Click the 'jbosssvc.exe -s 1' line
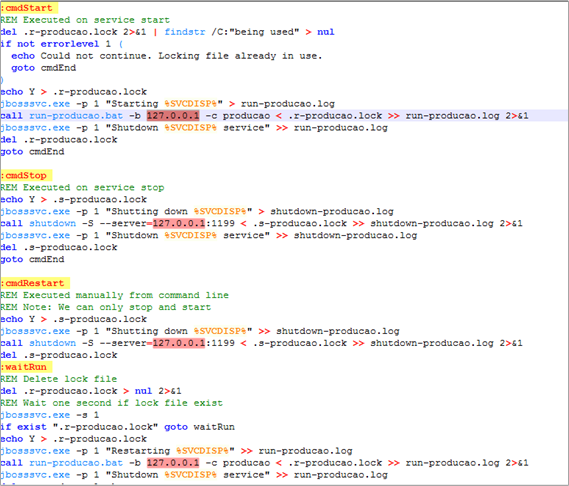 pos(50,415)
